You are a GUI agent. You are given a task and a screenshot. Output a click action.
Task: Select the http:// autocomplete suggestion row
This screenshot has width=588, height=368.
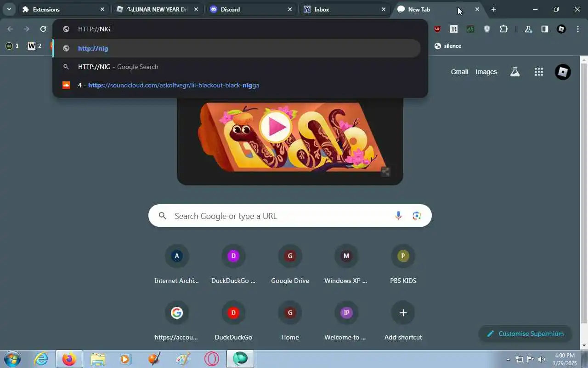[237, 48]
